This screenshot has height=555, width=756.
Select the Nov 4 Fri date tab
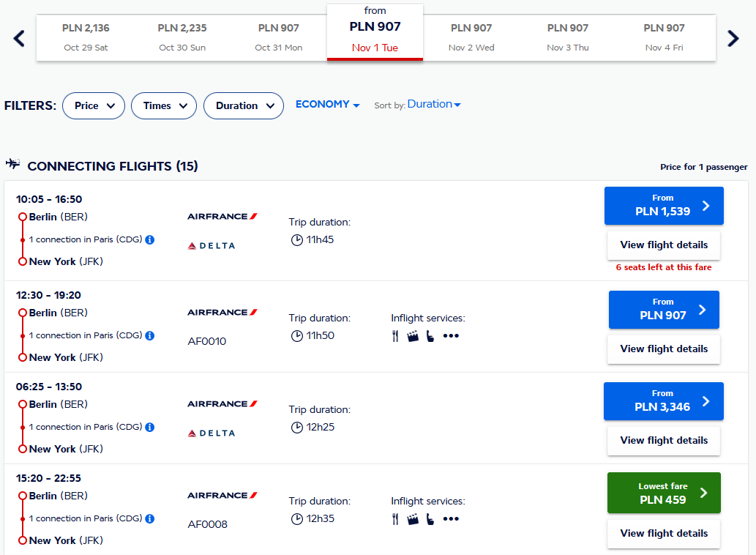coord(665,37)
